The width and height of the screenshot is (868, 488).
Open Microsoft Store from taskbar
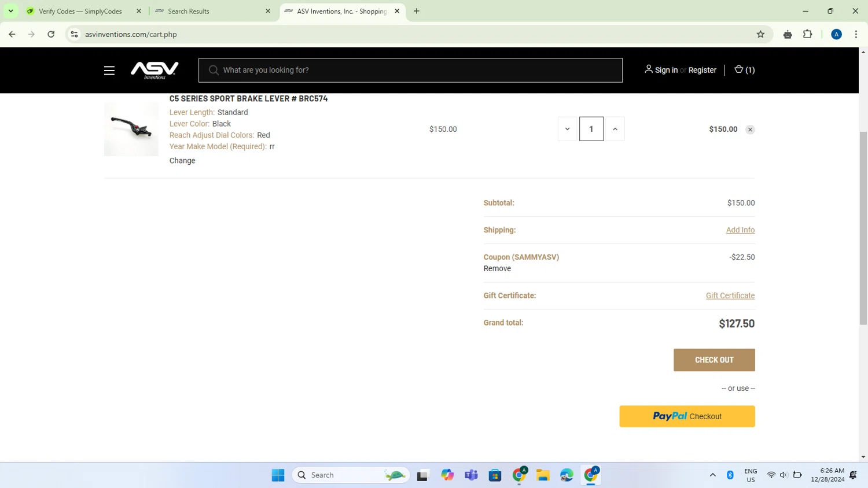tap(495, 475)
